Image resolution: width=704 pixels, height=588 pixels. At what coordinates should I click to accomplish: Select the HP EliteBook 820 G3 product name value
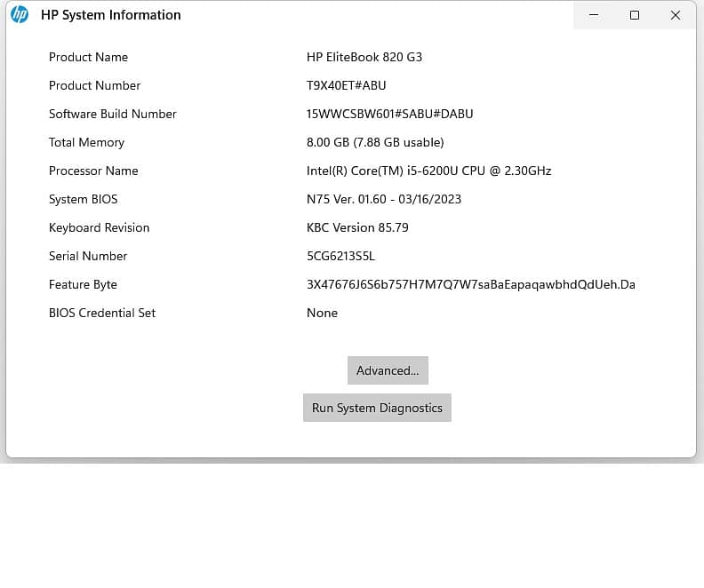(x=364, y=57)
